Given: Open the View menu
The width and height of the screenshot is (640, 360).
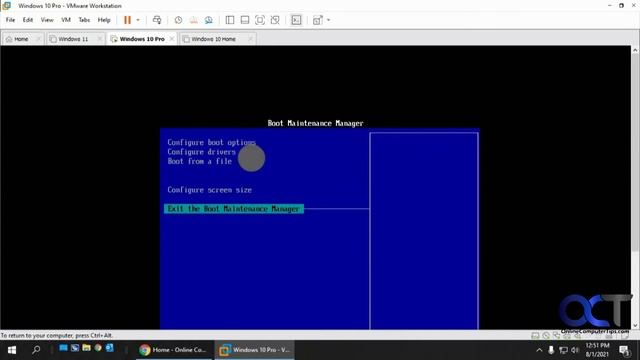Looking at the screenshot, I should [x=47, y=20].
